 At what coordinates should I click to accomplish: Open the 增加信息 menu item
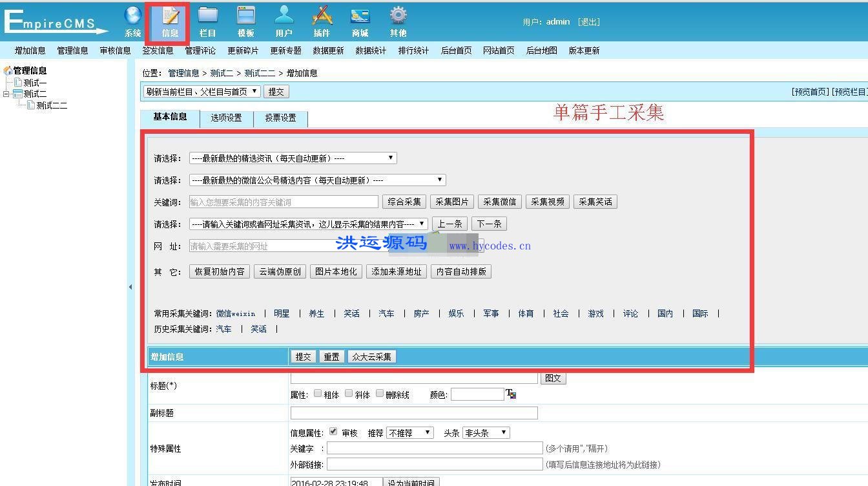[x=30, y=50]
